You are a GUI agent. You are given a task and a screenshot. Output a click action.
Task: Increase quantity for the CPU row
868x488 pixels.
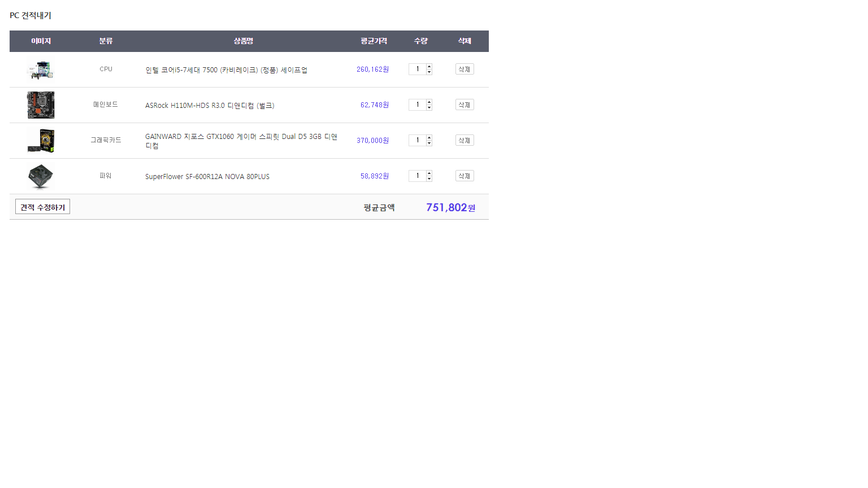[429, 67]
